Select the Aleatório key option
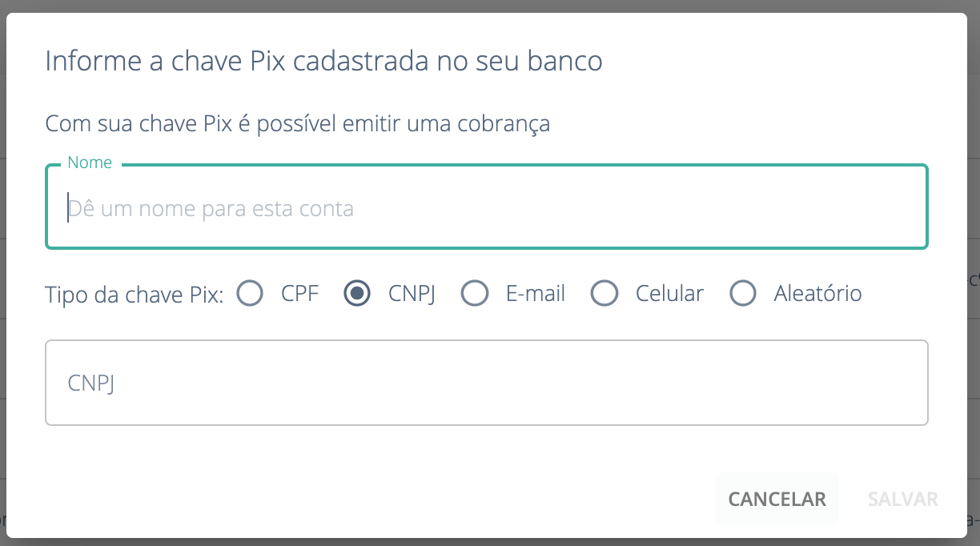 (x=743, y=293)
